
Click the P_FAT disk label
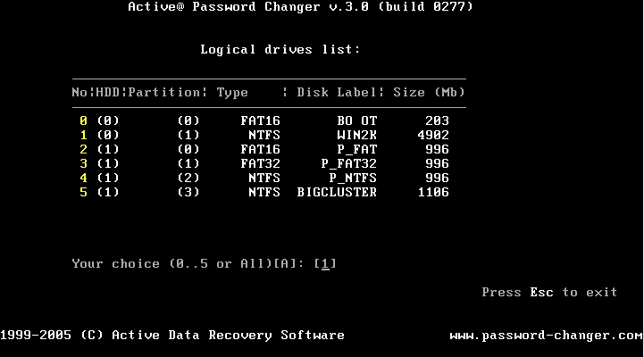pos(357,149)
